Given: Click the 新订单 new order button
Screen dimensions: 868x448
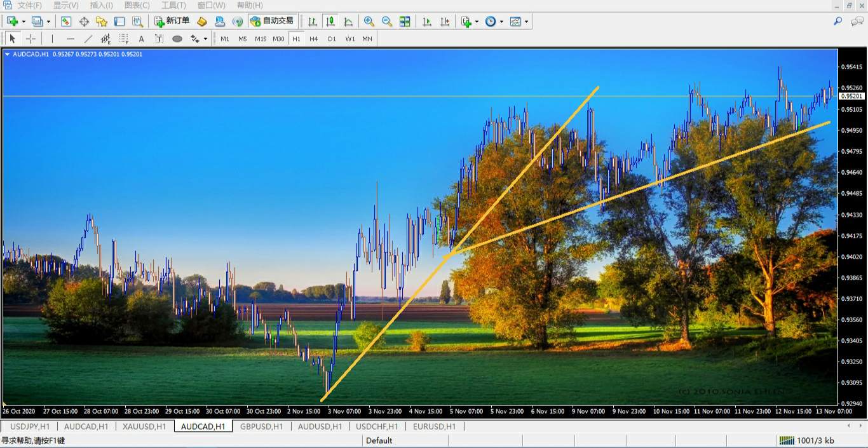Looking at the screenshot, I should (172, 22).
